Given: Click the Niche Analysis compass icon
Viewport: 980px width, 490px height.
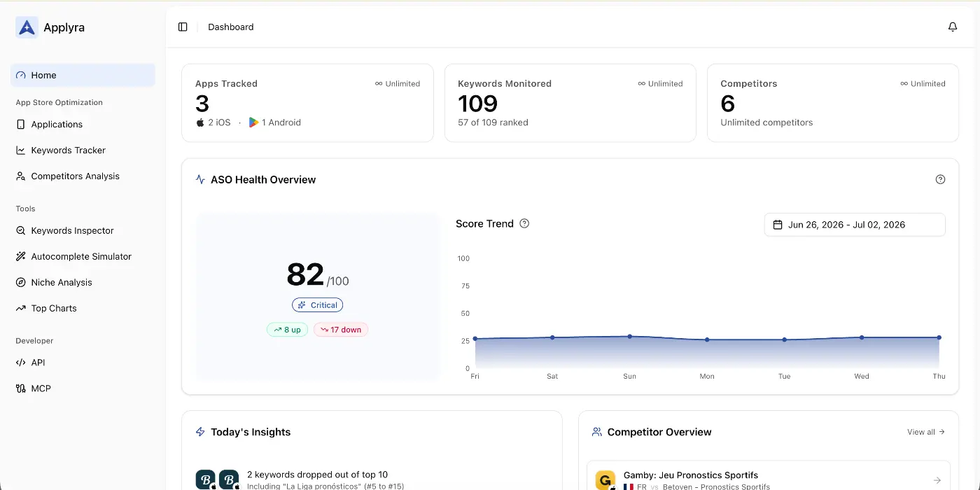Looking at the screenshot, I should tap(21, 282).
